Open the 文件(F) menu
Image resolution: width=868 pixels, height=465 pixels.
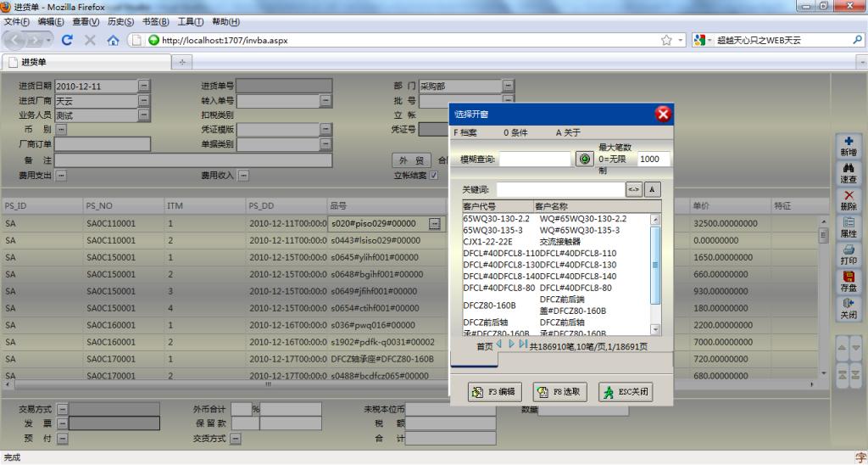tap(17, 21)
